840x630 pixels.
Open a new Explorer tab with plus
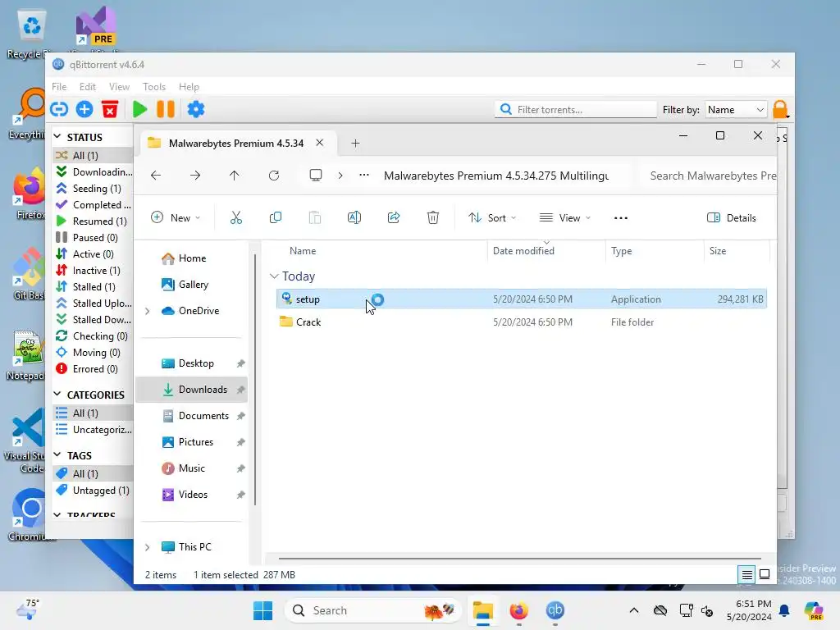355,143
